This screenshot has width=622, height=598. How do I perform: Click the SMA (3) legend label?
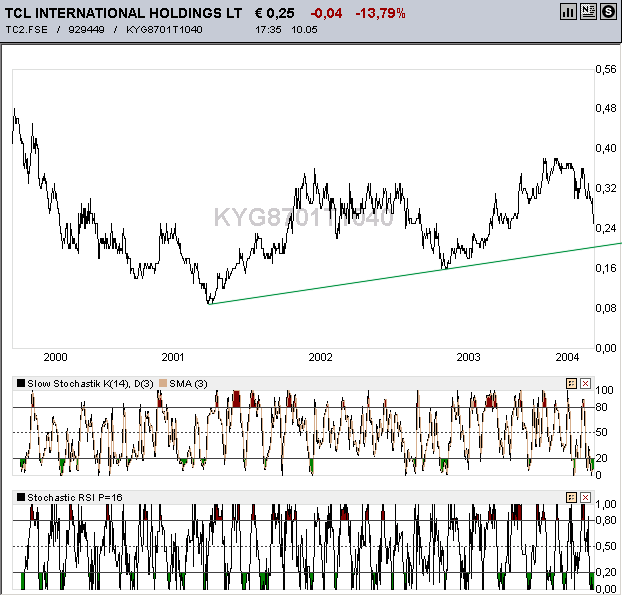pyautogui.click(x=188, y=383)
